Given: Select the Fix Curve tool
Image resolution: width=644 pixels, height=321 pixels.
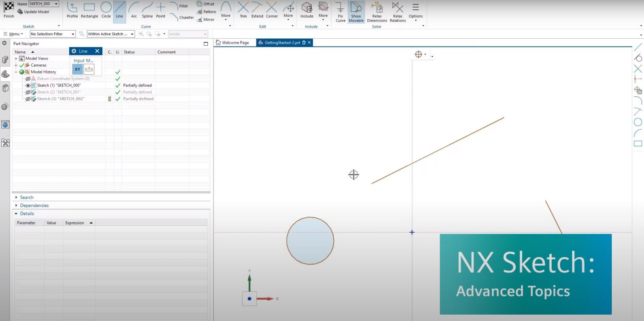Looking at the screenshot, I should coord(340,11).
